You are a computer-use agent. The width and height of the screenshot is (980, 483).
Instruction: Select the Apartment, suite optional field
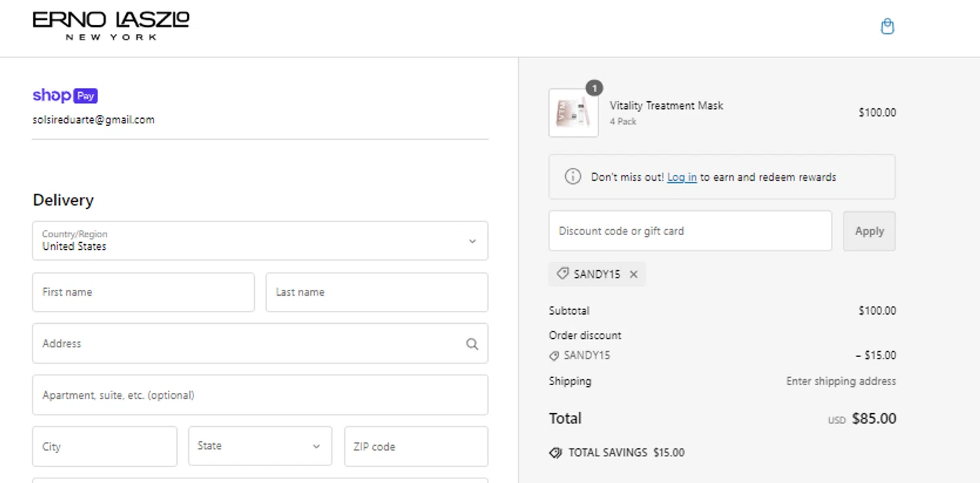tap(260, 395)
